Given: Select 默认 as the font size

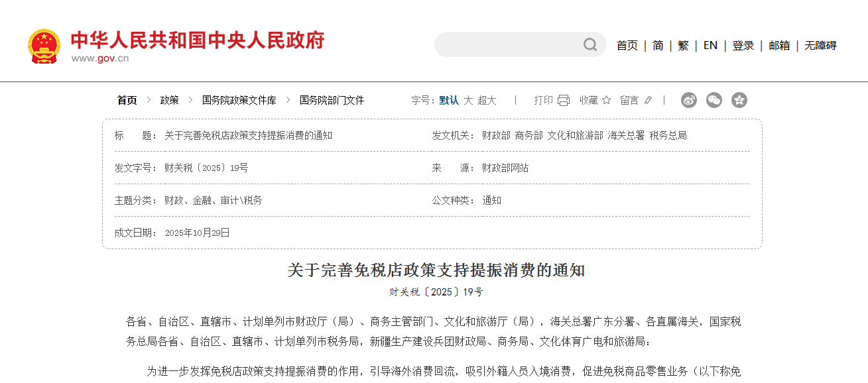Looking at the screenshot, I should click(x=448, y=100).
